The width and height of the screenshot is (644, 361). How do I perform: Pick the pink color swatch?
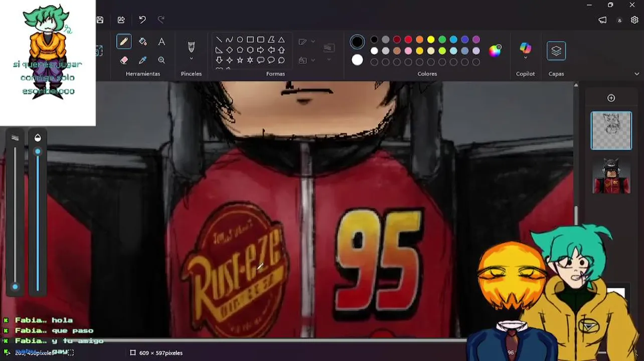(x=408, y=51)
